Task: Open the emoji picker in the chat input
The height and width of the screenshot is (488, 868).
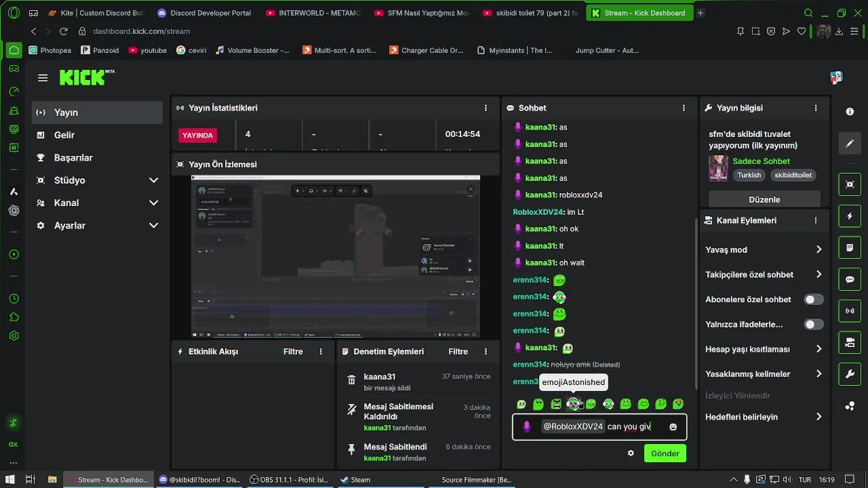Action: tap(673, 427)
